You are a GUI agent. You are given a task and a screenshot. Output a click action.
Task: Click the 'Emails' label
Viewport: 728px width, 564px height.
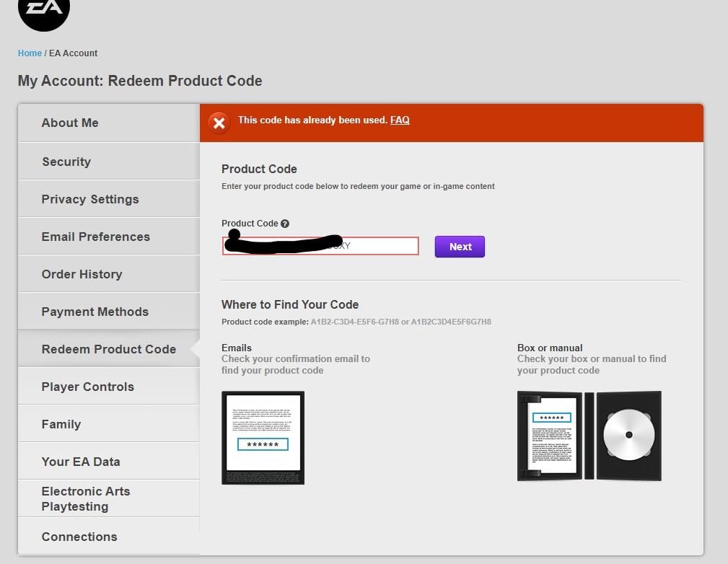(x=237, y=348)
